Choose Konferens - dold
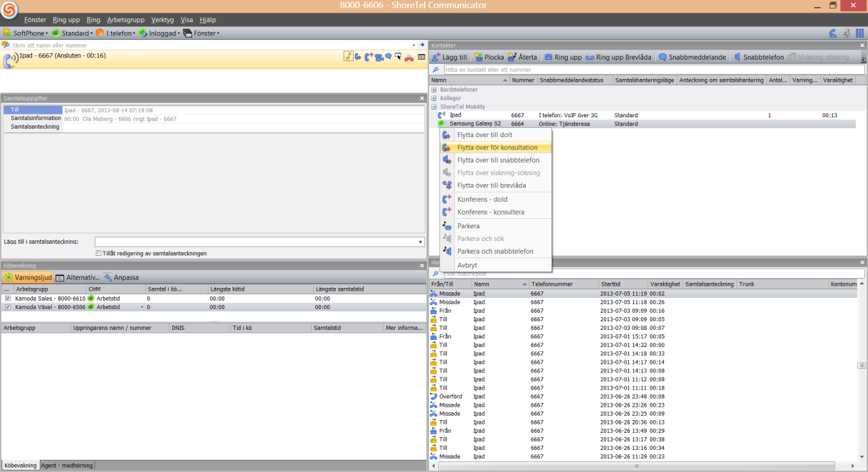 point(496,199)
